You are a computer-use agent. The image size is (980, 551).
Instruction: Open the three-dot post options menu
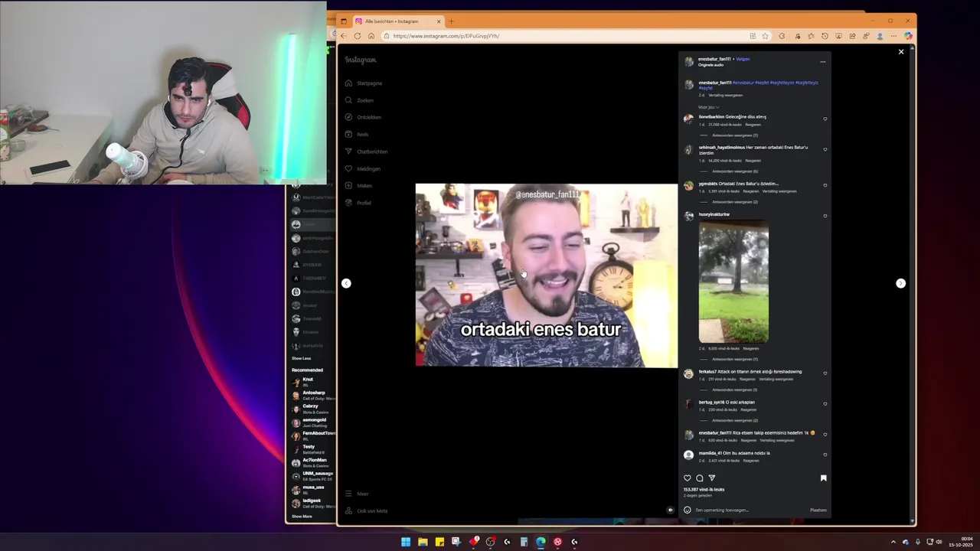[823, 62]
